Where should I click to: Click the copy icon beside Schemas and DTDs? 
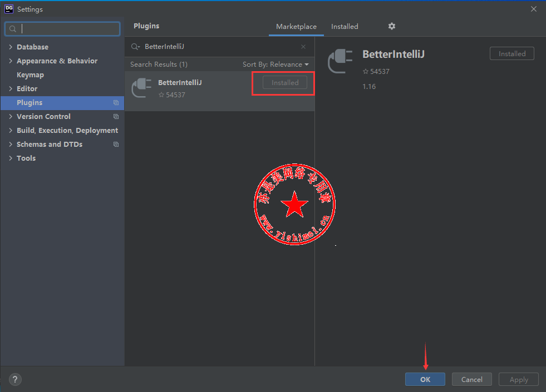(x=116, y=145)
